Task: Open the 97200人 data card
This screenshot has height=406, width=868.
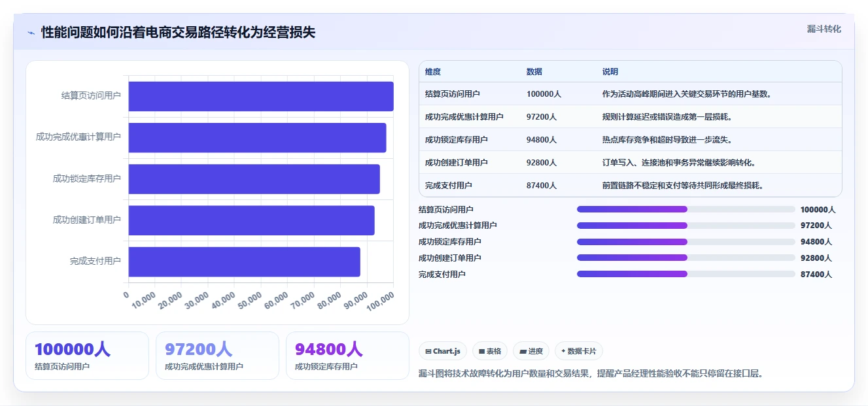Action: tap(217, 356)
